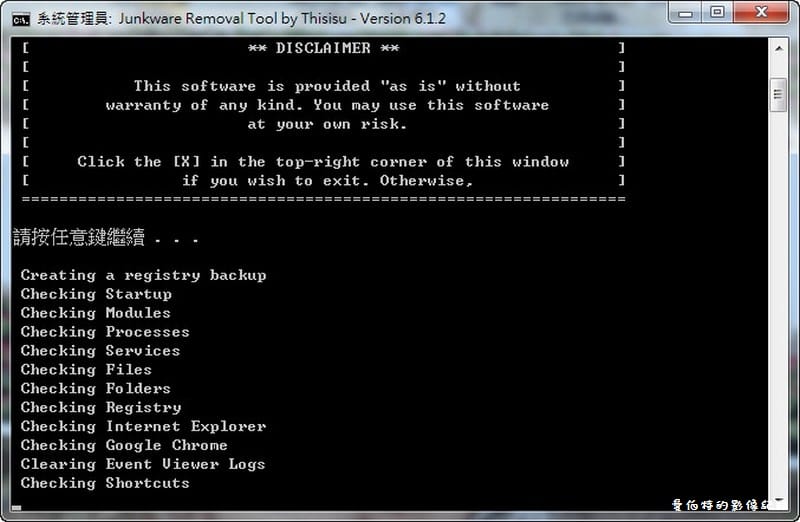The height and width of the screenshot is (522, 800).
Task: Minimize the Junkware Removal Tool window
Action: (686, 13)
